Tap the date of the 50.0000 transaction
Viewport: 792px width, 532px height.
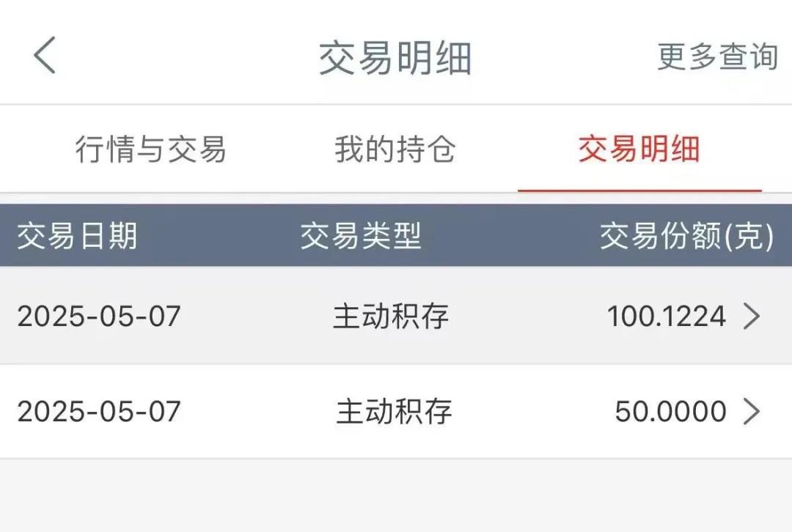point(99,411)
